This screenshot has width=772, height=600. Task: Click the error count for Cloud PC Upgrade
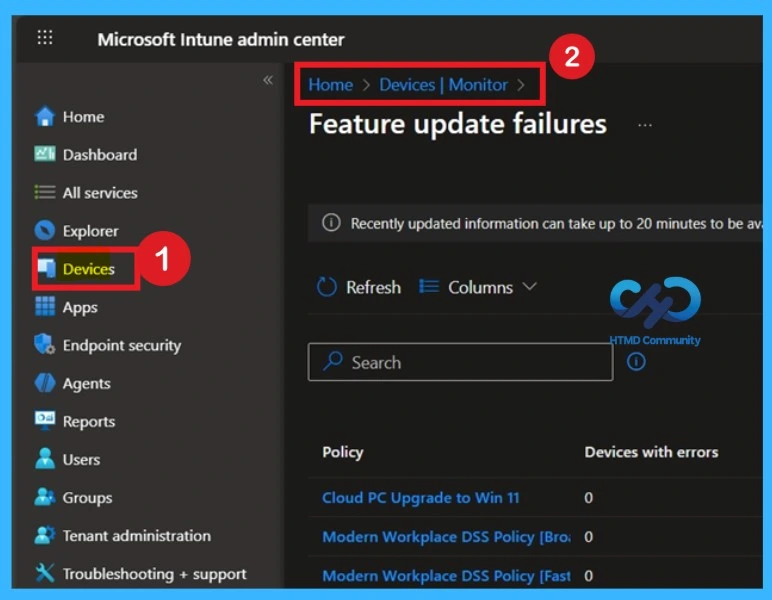pos(588,498)
